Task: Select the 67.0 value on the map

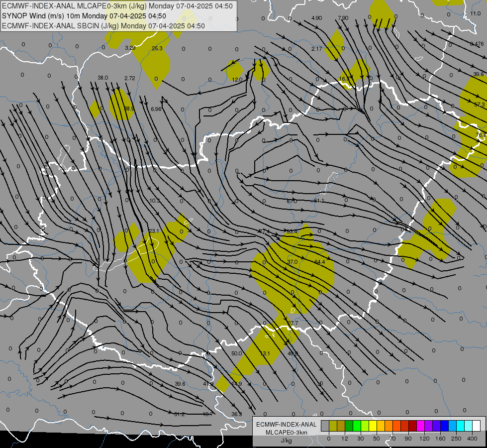Action: tap(292, 201)
